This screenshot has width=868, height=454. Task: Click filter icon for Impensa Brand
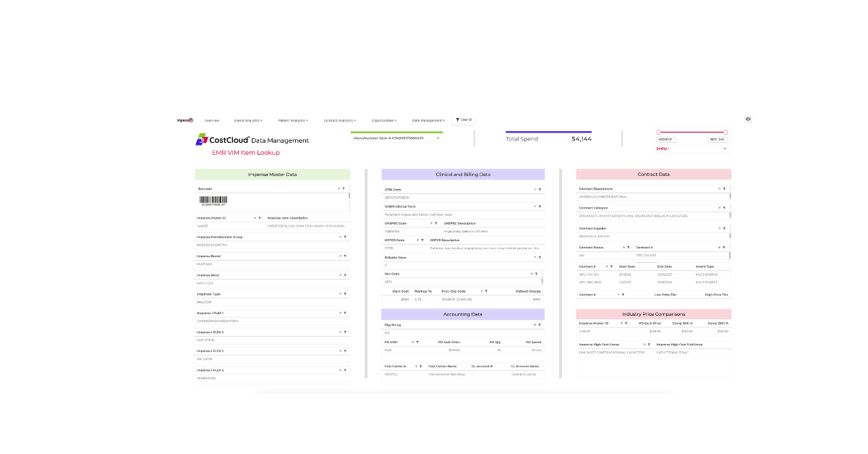coord(345,256)
